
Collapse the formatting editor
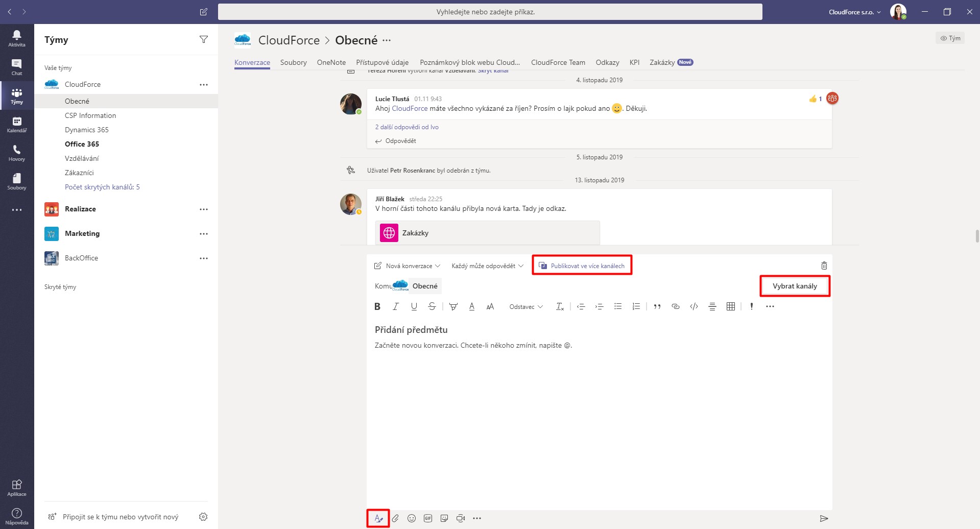point(378,518)
